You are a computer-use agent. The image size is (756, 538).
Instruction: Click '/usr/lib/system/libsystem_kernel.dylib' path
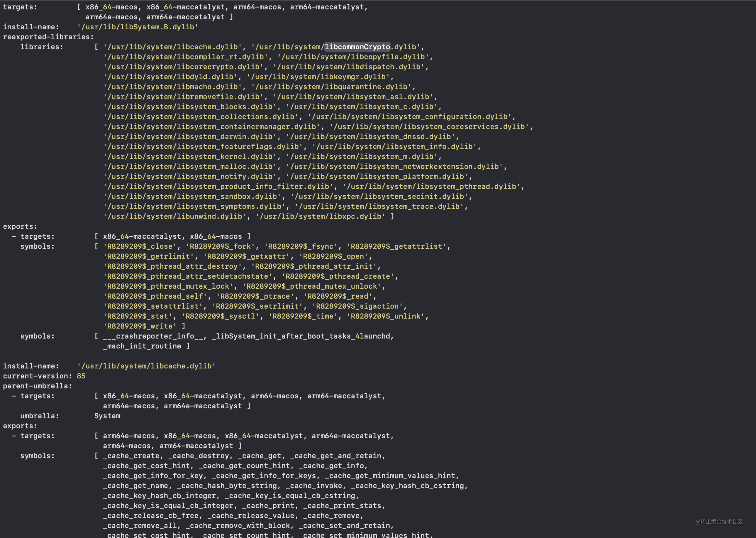click(x=190, y=156)
